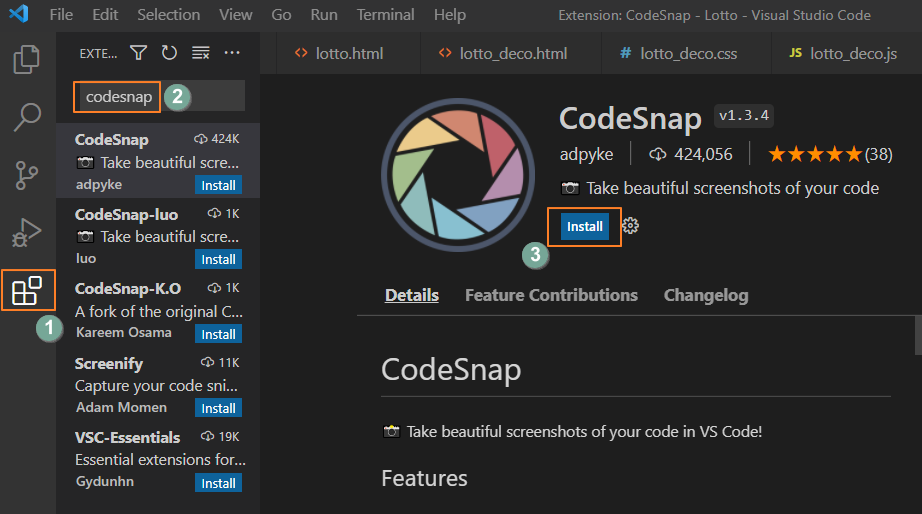Viewport: 922px width, 514px height.
Task: Click the VS Code logo icon
Action: (x=19, y=14)
